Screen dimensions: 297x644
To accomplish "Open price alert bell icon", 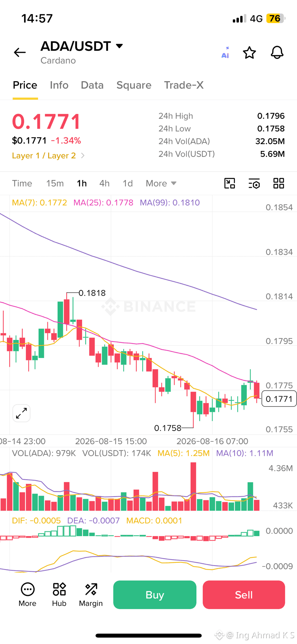I will point(277,52).
